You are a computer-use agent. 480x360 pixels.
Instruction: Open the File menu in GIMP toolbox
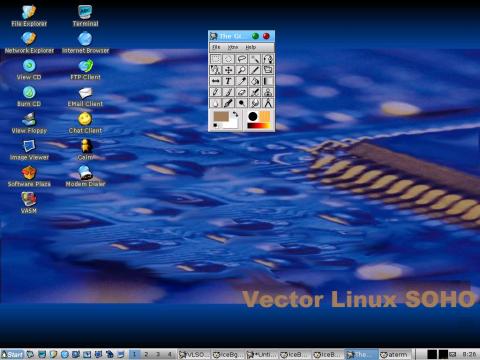[216, 47]
